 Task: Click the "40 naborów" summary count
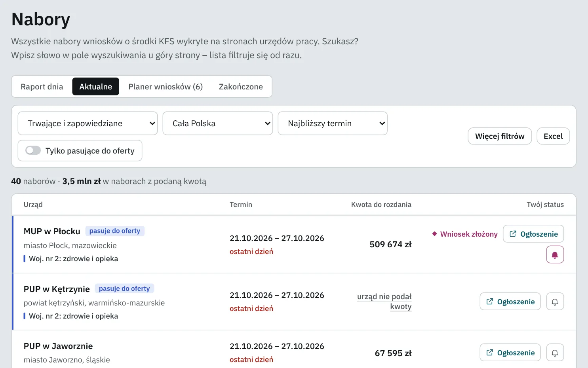click(x=33, y=181)
